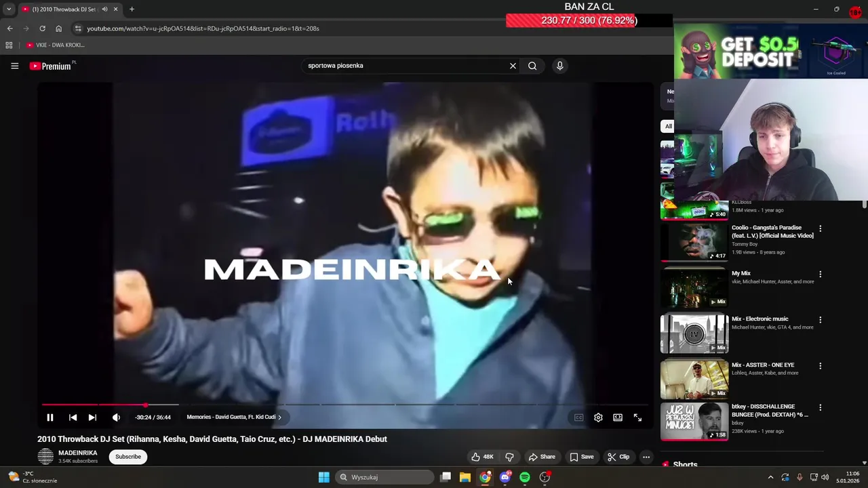
Task: Go back in browser history
Action: (x=9, y=28)
